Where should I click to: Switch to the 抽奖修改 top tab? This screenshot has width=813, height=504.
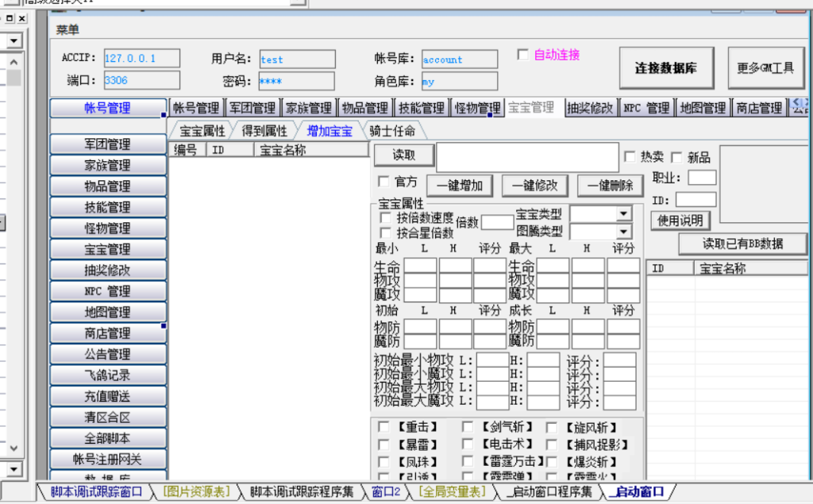pos(590,108)
